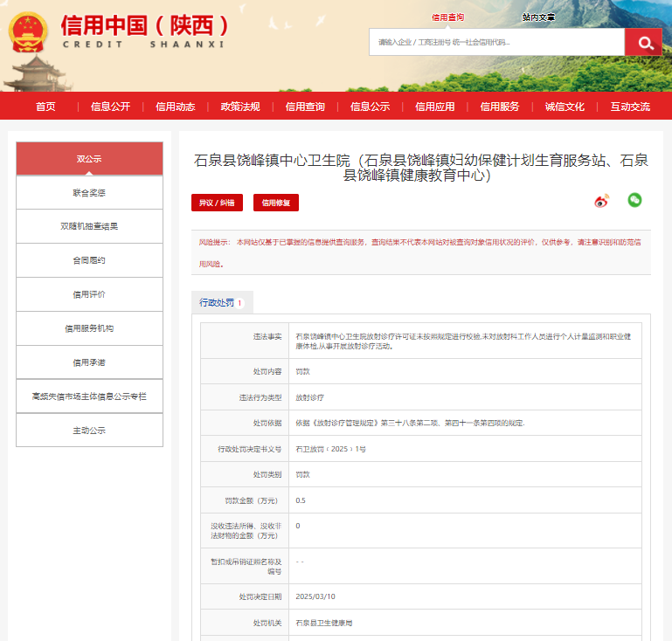Open 诚信文化 navigation item
672x641 pixels.
tap(565, 107)
